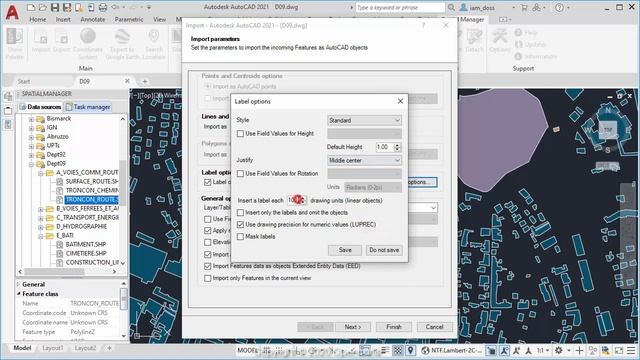Toggle the Label options checkbox in Import dialog

pos(207,182)
